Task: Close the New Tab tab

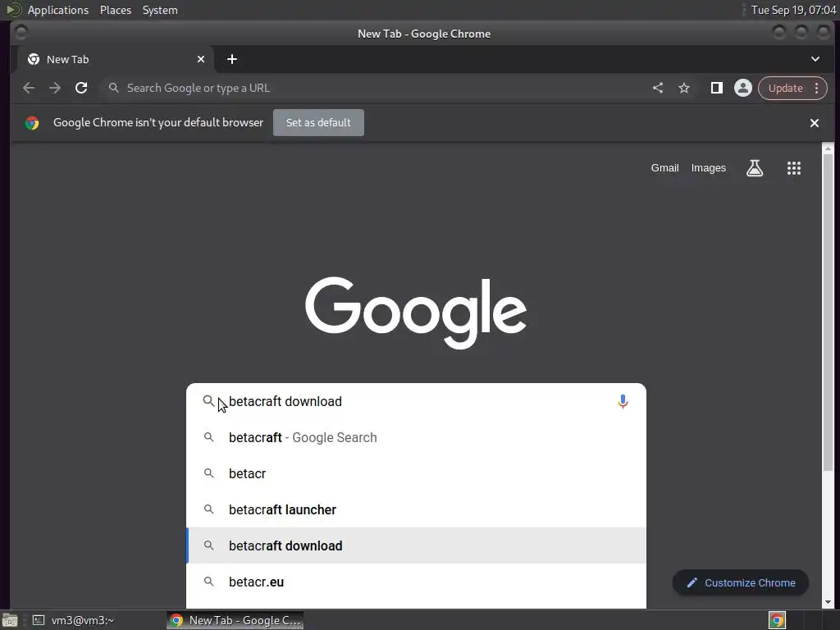Action: click(x=201, y=59)
